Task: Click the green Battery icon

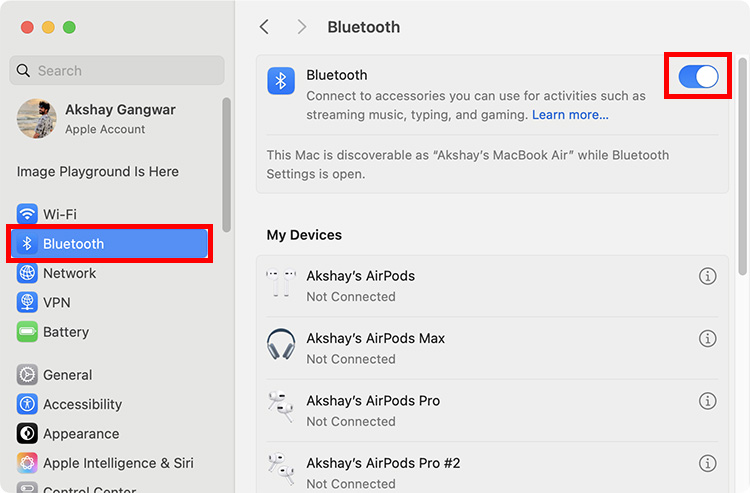Action: coord(27,332)
